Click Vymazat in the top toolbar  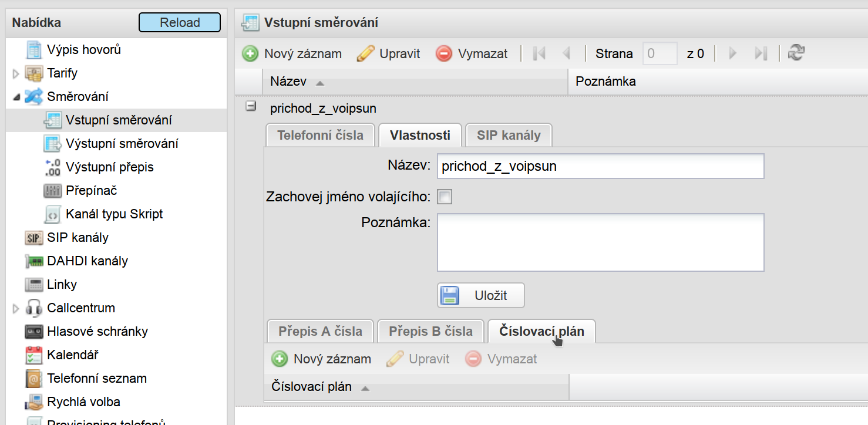click(x=472, y=53)
